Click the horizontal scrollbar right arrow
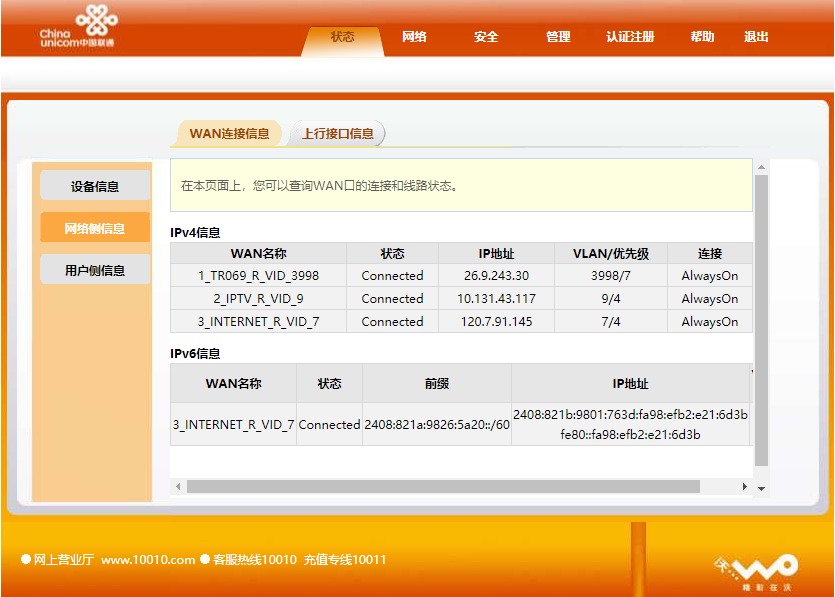The height and width of the screenshot is (597, 835). click(744, 486)
